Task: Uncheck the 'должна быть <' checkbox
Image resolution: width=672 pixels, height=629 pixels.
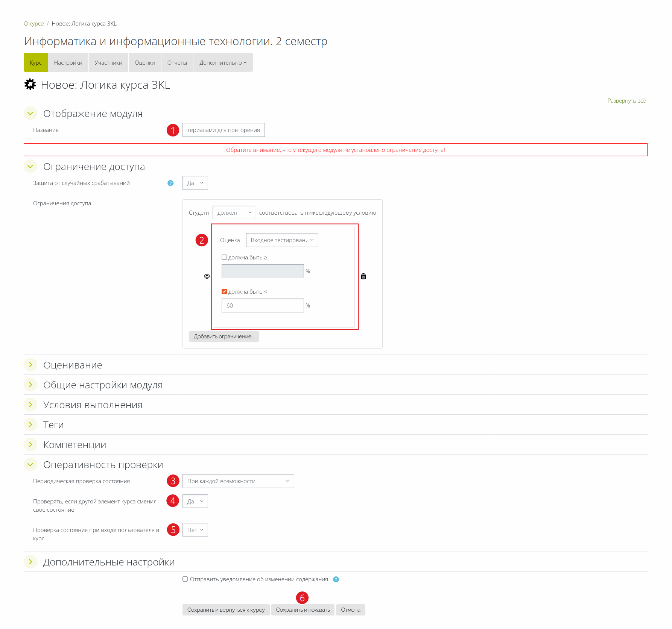Action: (224, 292)
